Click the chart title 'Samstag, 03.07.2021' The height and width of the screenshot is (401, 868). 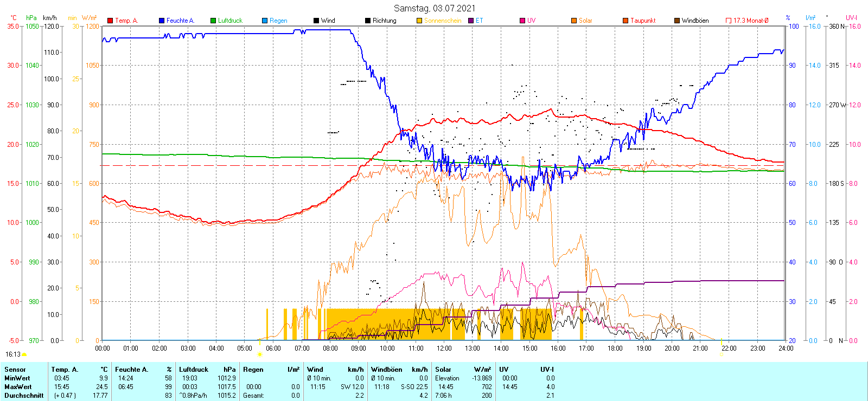pos(435,8)
